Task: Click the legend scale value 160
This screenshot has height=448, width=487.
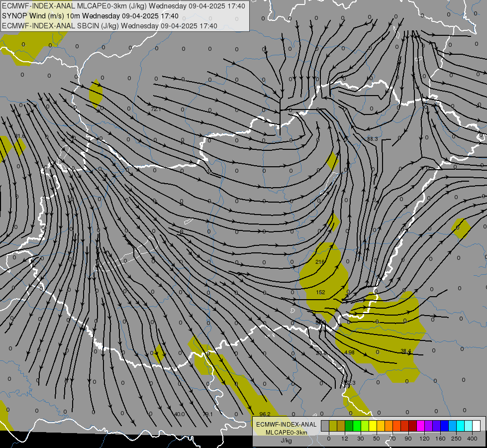Action: (440, 439)
